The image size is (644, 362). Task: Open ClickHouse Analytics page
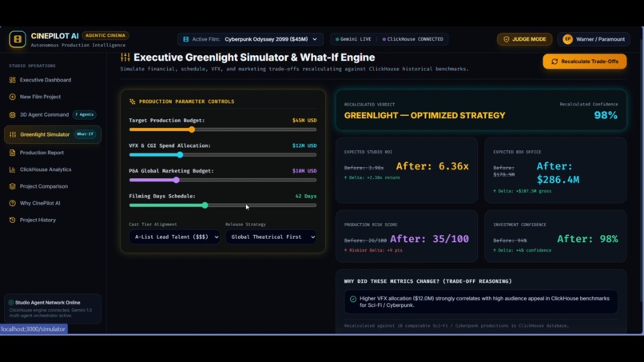46,169
